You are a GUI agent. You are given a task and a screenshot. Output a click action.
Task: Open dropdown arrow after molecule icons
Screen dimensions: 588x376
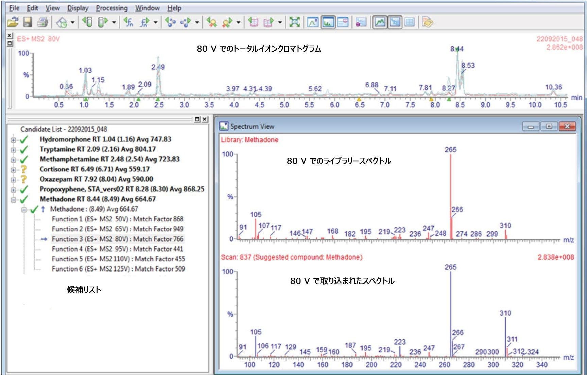[197, 23]
